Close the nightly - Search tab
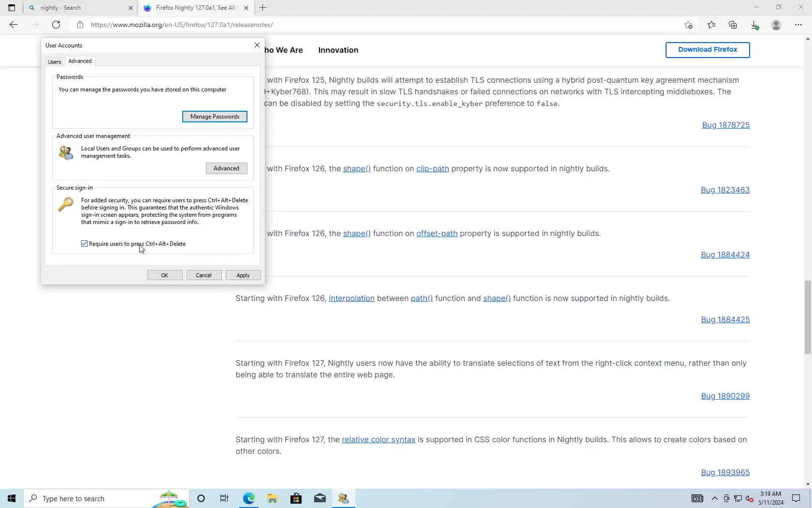The width and height of the screenshot is (812, 508). pos(130,8)
